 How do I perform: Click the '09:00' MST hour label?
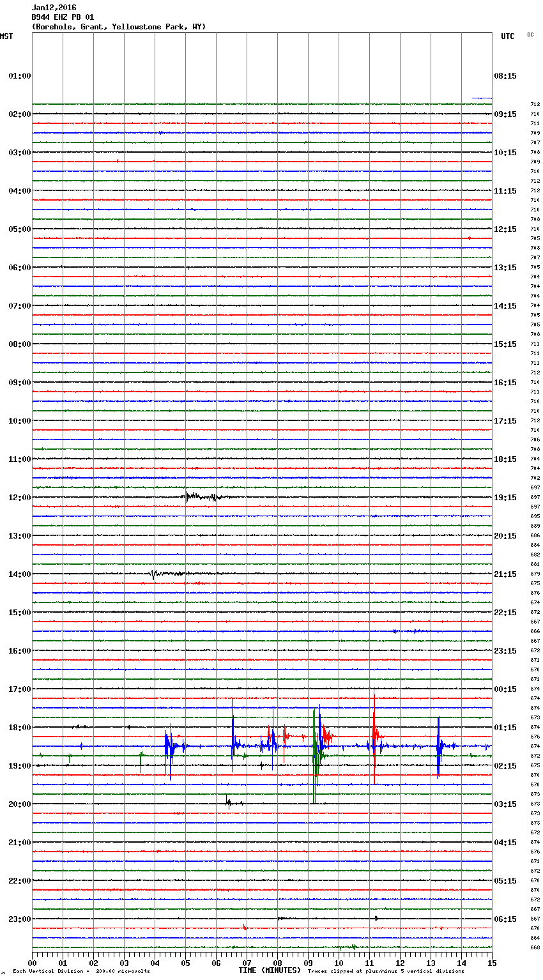[20, 383]
